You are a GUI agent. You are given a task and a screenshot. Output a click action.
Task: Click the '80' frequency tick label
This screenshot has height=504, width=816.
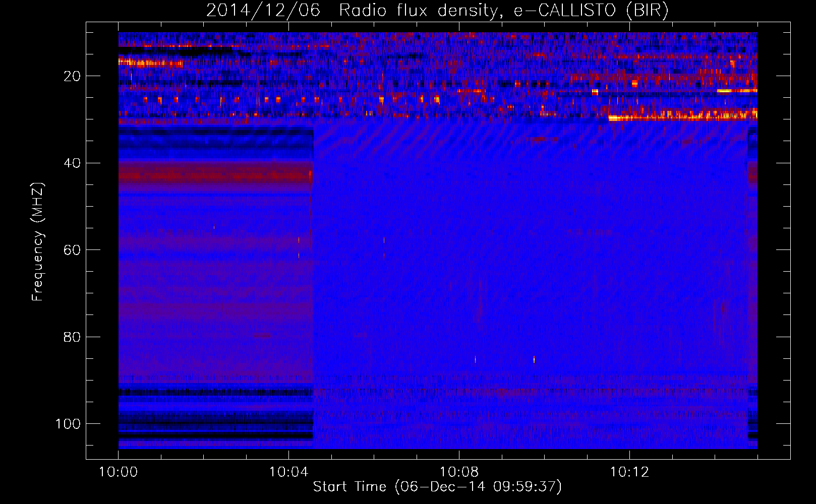[x=72, y=337]
